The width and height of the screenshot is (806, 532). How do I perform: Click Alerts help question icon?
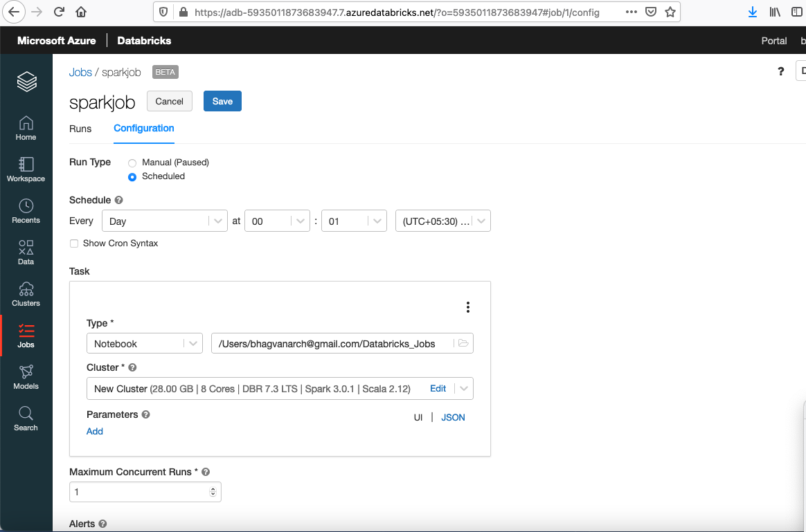[x=102, y=524]
